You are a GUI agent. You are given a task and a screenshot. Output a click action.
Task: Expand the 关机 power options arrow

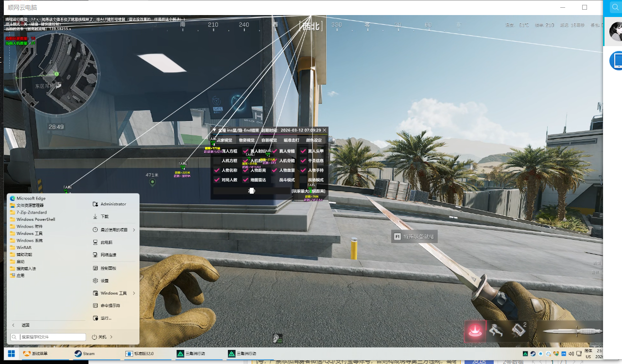click(x=111, y=337)
